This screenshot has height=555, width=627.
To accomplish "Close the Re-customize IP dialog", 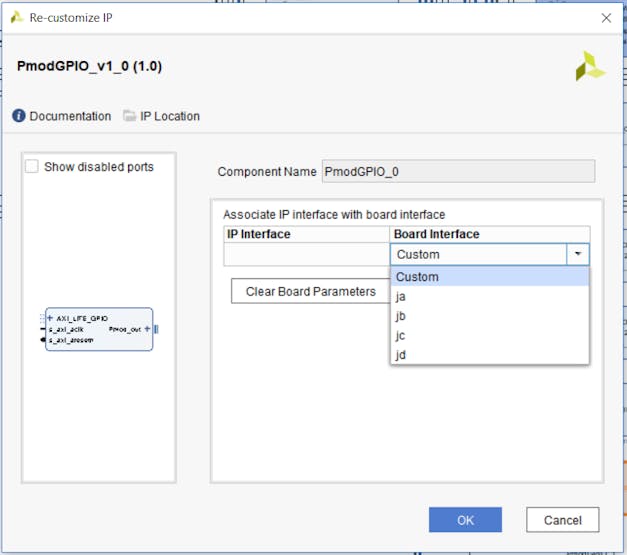I will pyautogui.click(x=606, y=18).
